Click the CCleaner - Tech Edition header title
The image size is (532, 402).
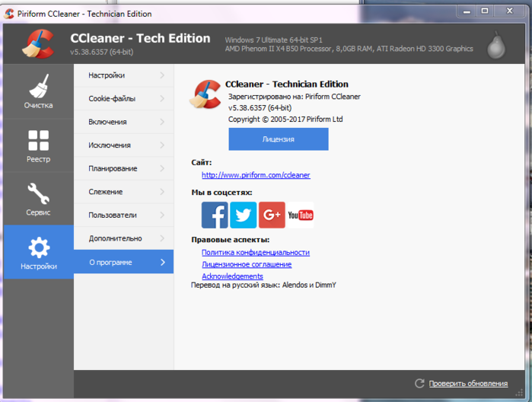point(140,38)
